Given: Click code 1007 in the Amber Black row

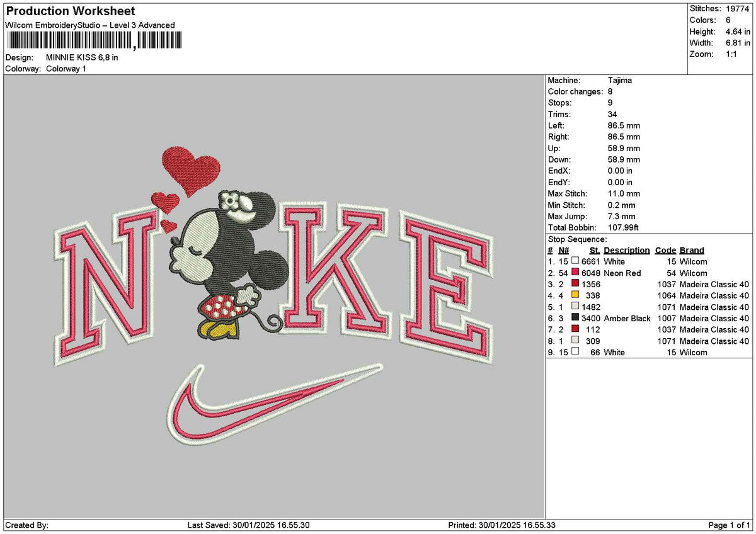Looking at the screenshot, I should [x=667, y=318].
